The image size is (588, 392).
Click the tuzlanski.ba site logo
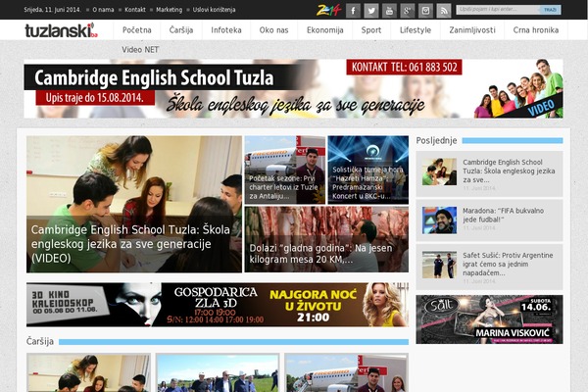(x=61, y=30)
